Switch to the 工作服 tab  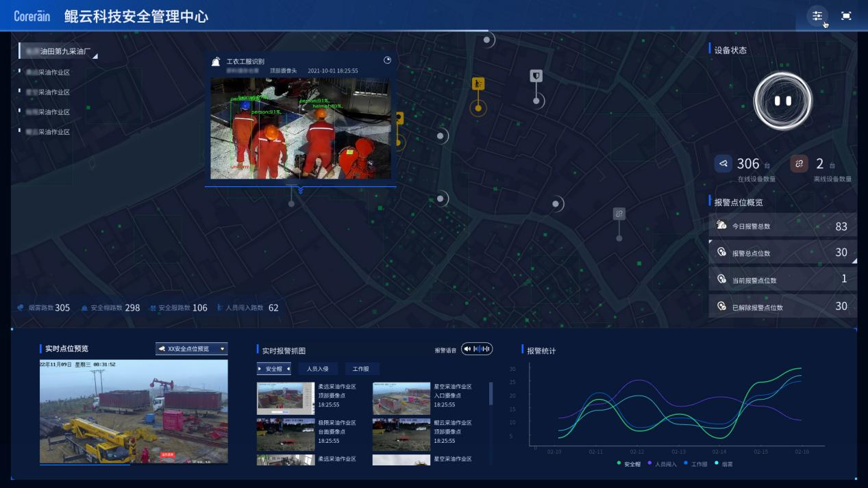click(x=361, y=369)
